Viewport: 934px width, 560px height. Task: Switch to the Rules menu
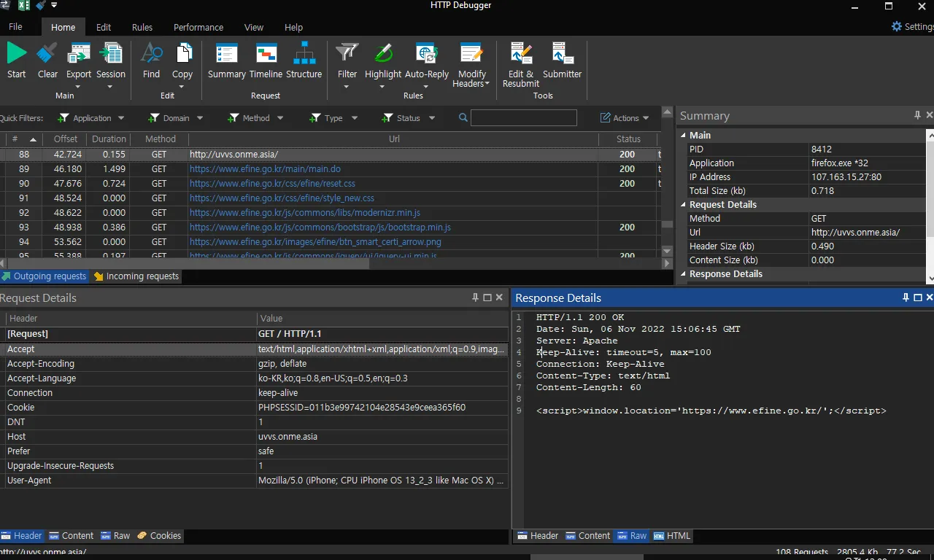click(x=142, y=27)
